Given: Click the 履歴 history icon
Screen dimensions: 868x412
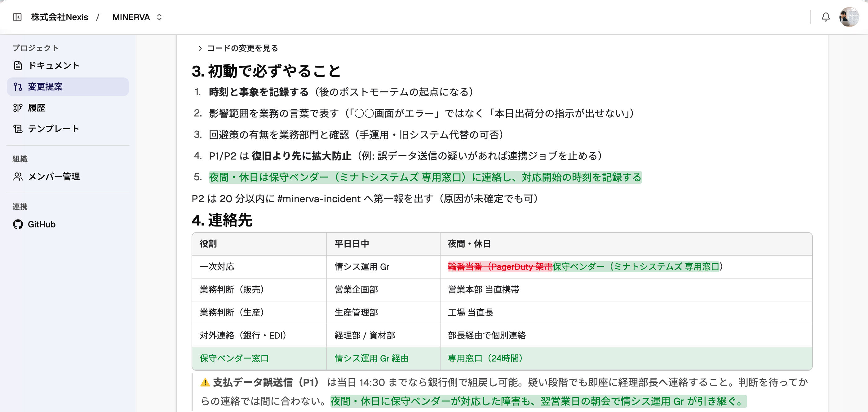Looking at the screenshot, I should (x=18, y=108).
